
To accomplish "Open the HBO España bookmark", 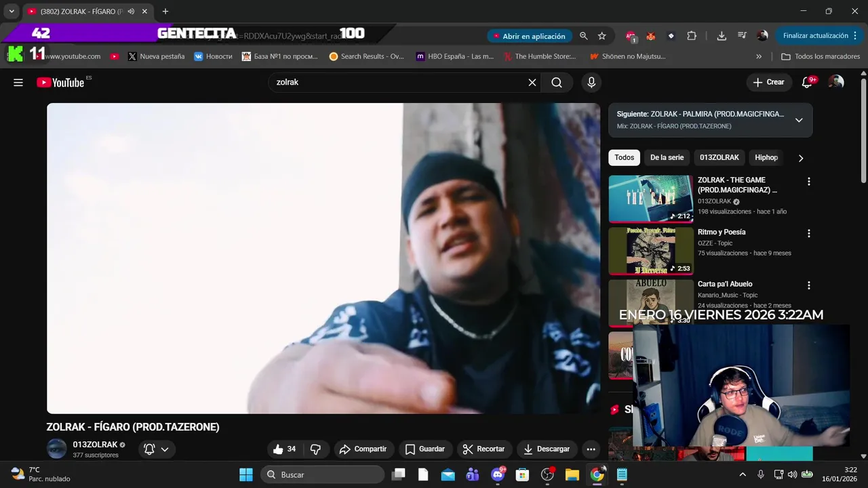I will coord(455,56).
